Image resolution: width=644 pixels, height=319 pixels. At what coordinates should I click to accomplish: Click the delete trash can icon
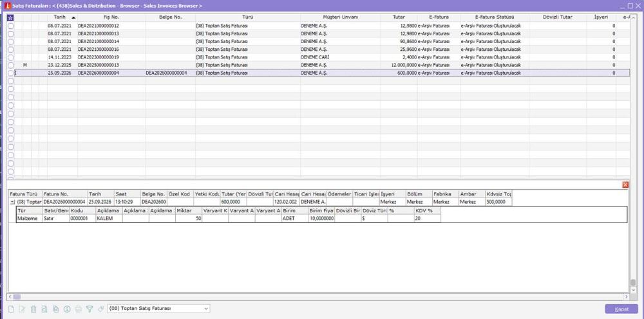coord(33,309)
